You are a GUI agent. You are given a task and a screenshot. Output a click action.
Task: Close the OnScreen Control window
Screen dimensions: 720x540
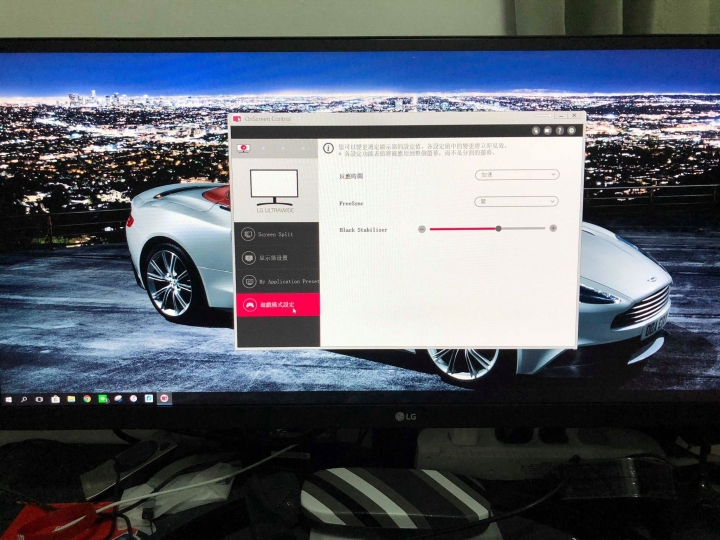pos(574,116)
